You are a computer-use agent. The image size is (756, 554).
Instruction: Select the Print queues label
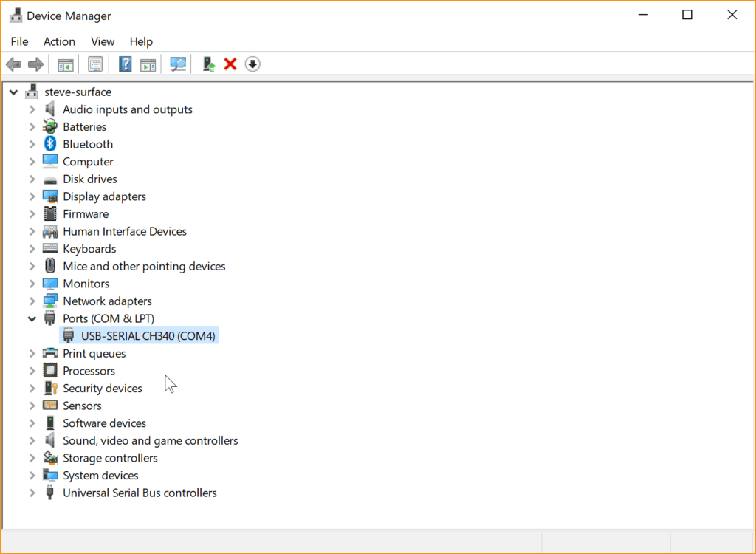pos(94,353)
